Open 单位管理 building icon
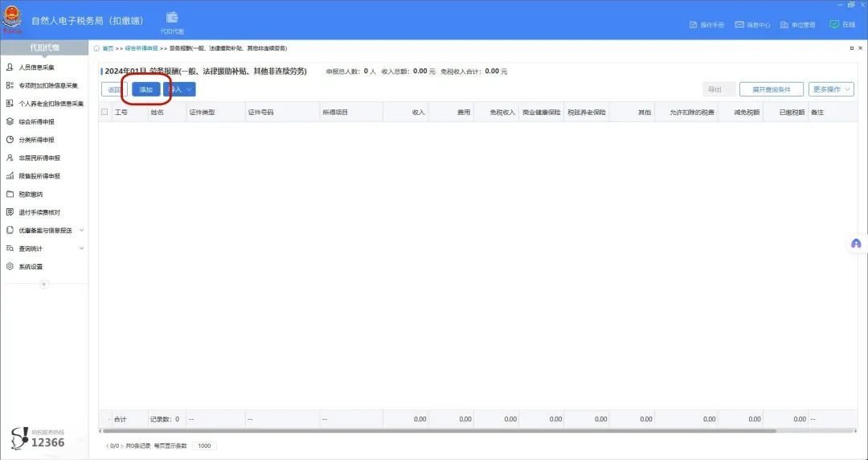Screen dimensions: 868x460 [784, 25]
